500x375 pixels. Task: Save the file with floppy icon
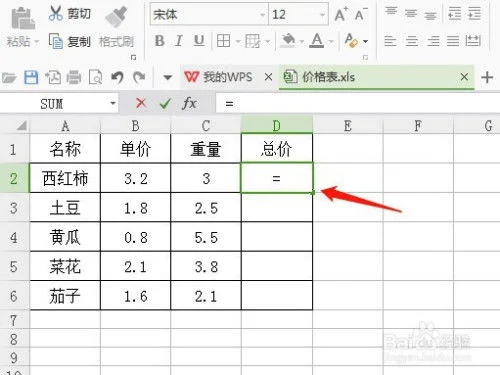(31, 77)
